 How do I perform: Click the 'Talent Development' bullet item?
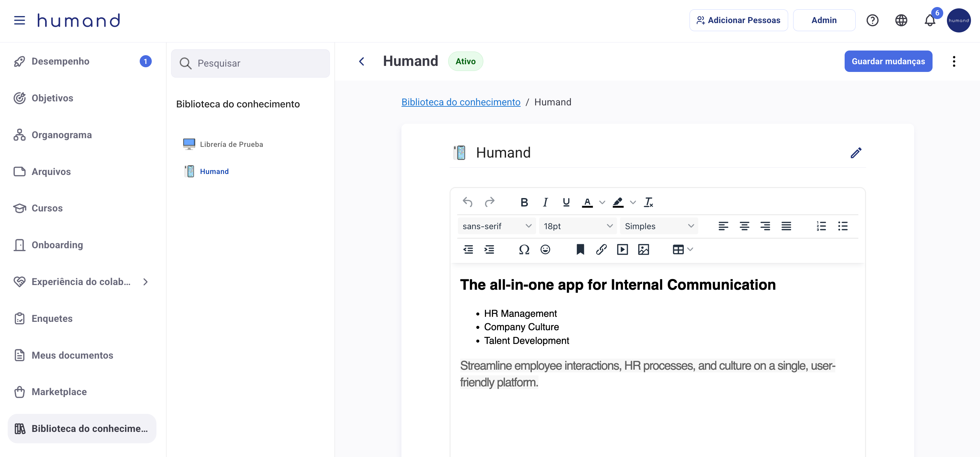click(x=526, y=341)
